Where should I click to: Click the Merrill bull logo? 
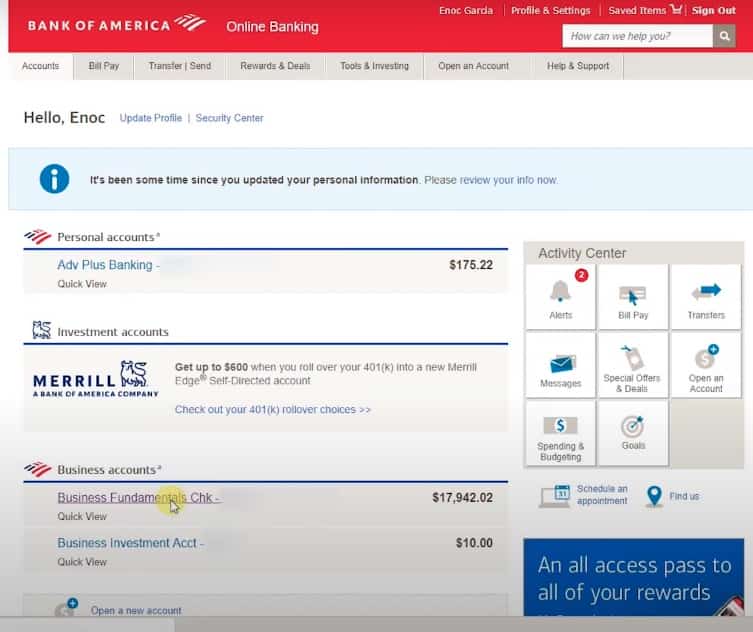pos(134,375)
